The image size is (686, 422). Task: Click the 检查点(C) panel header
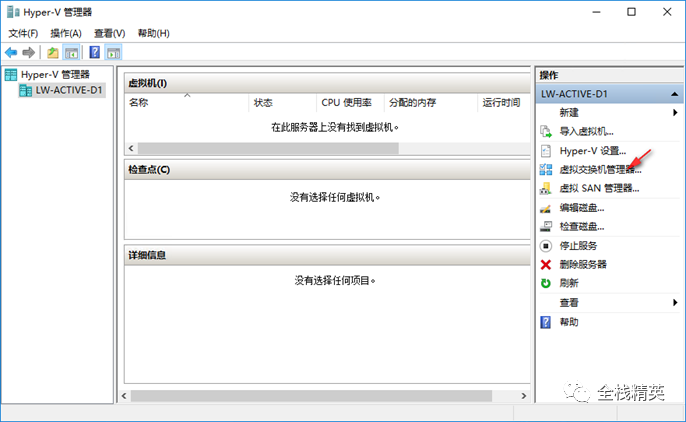[327, 170]
